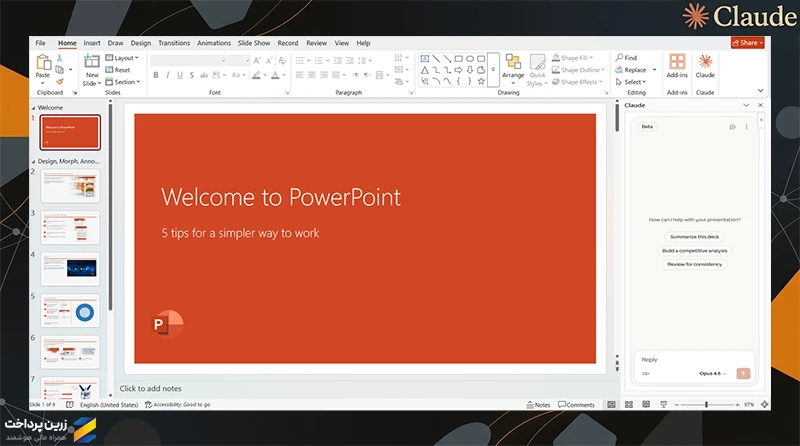Toggle Bold formatting
The width and height of the screenshot is (800, 446).
[x=156, y=75]
